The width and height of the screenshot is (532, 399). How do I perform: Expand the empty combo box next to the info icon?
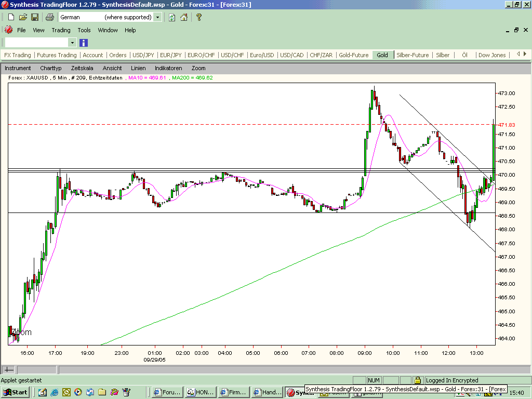[x=72, y=43]
